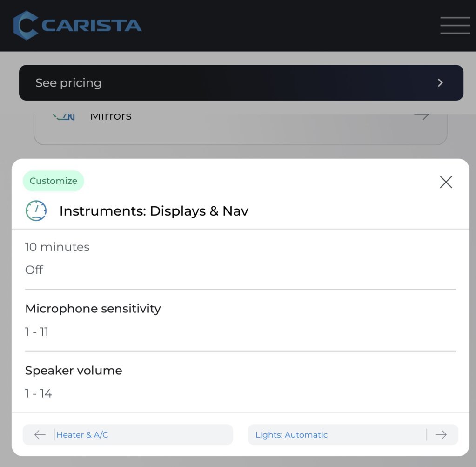The height and width of the screenshot is (467, 476).
Task: Click the 10 minutes option
Action: 57,247
